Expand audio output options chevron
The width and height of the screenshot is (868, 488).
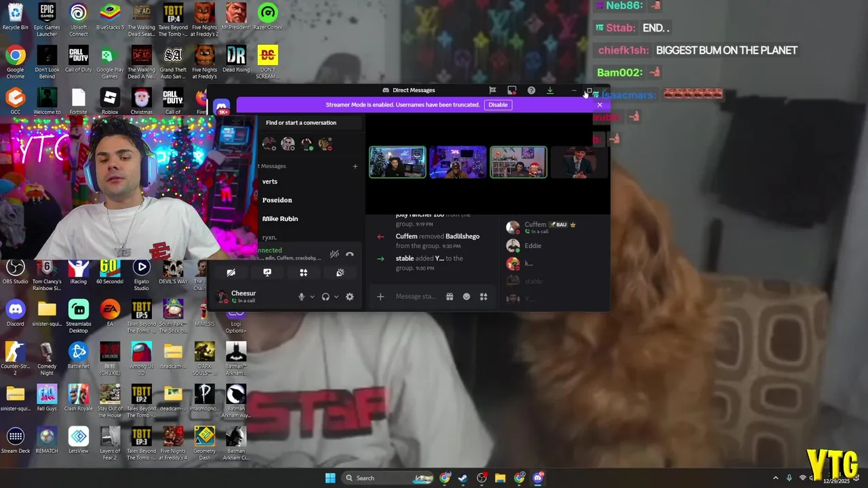tap(336, 297)
